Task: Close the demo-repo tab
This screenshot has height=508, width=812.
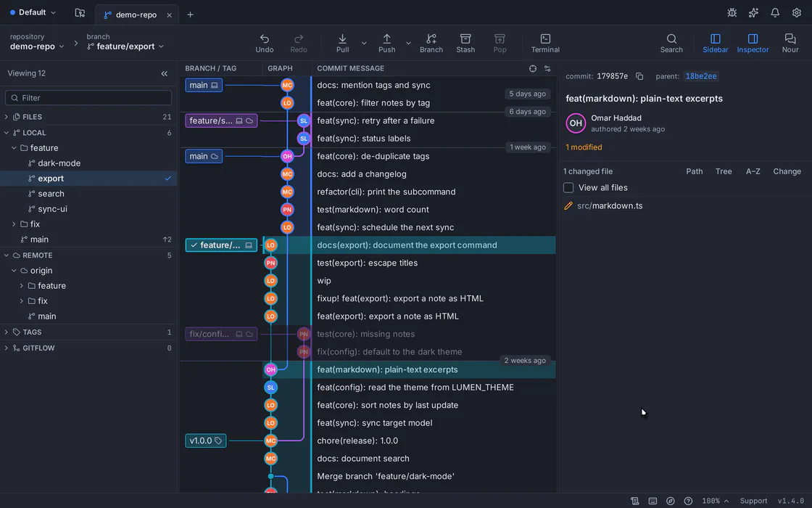Action: tap(169, 15)
